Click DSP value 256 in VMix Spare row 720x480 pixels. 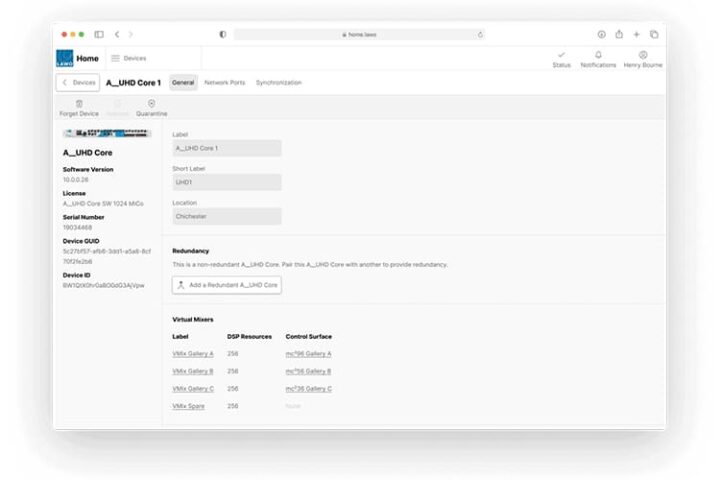(x=233, y=406)
